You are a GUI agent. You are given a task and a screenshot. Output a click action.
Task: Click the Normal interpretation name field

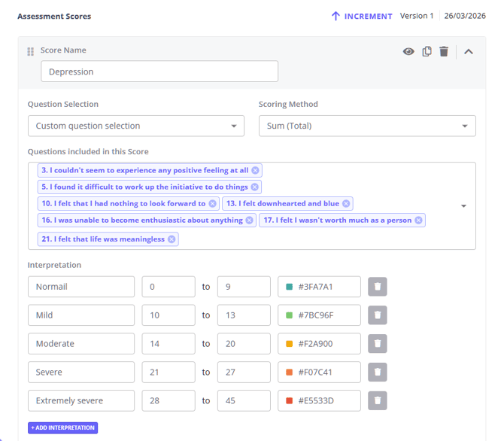(81, 287)
